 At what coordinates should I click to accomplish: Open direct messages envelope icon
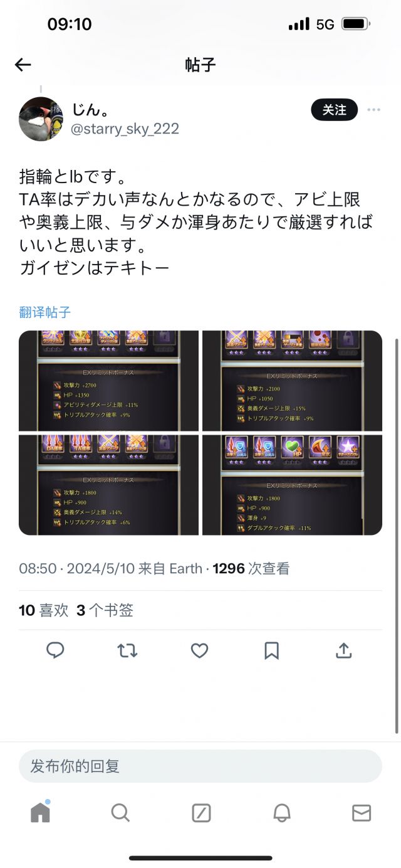point(362,813)
